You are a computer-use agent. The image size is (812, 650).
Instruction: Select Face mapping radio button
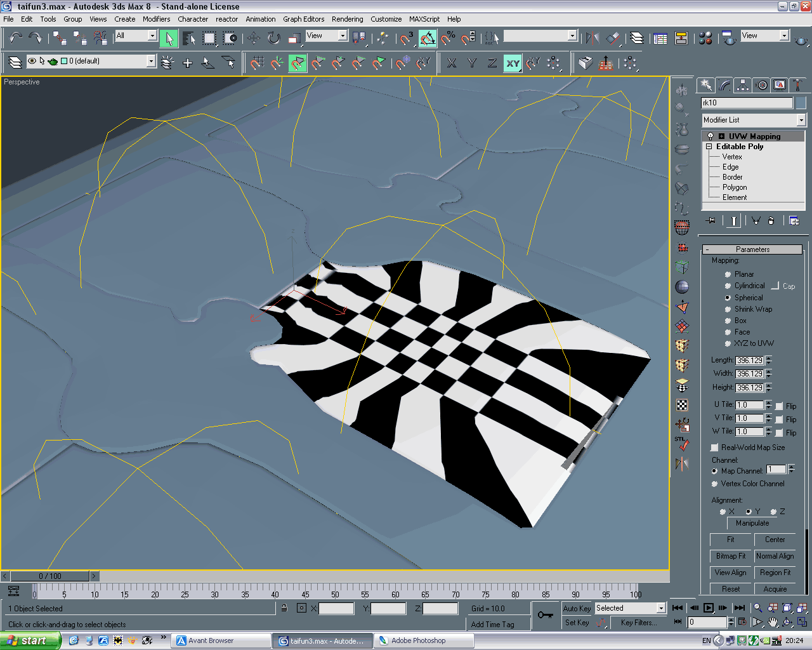(x=728, y=332)
